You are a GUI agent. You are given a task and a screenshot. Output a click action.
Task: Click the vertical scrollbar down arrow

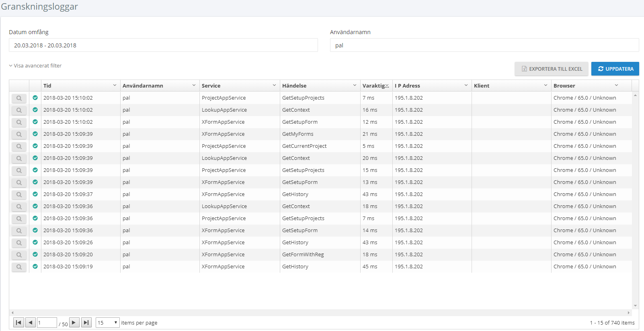[x=635, y=306]
